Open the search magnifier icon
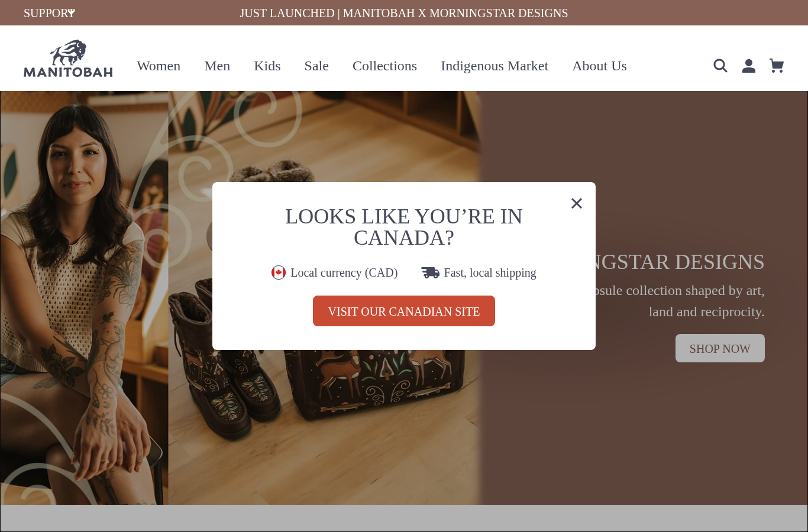This screenshot has width=808, height=532. 720,66
